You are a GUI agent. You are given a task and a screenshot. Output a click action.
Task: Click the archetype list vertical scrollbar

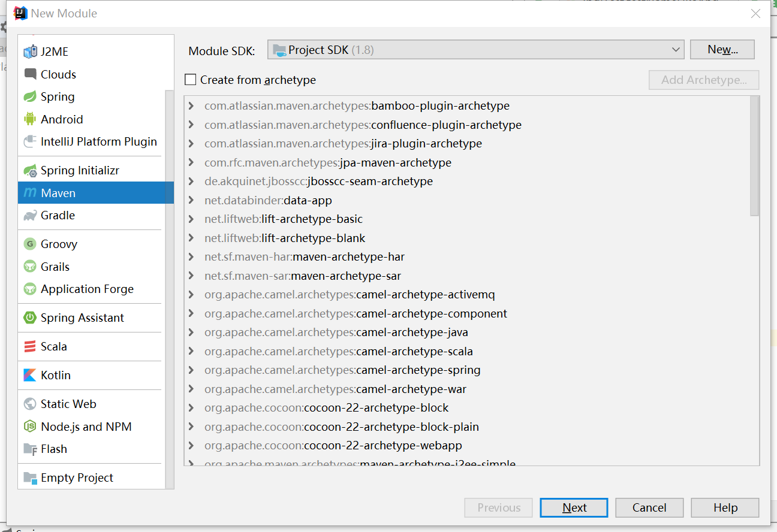click(754, 156)
